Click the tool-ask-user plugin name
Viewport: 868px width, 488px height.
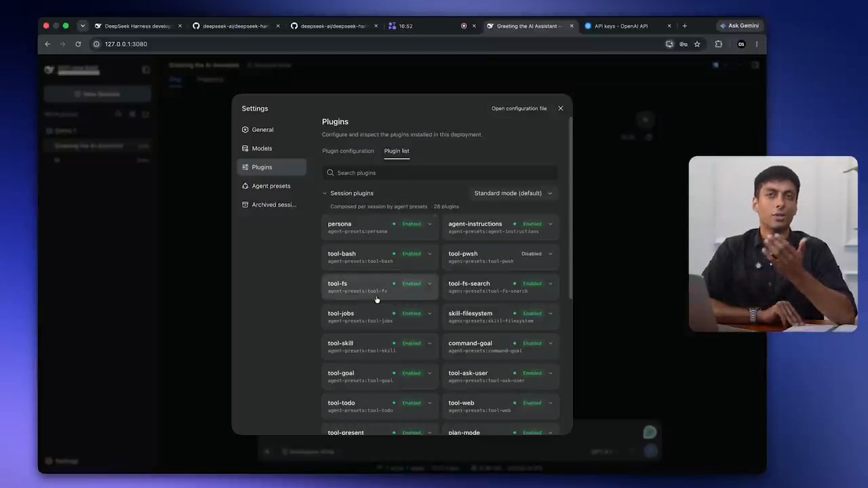[x=468, y=373]
